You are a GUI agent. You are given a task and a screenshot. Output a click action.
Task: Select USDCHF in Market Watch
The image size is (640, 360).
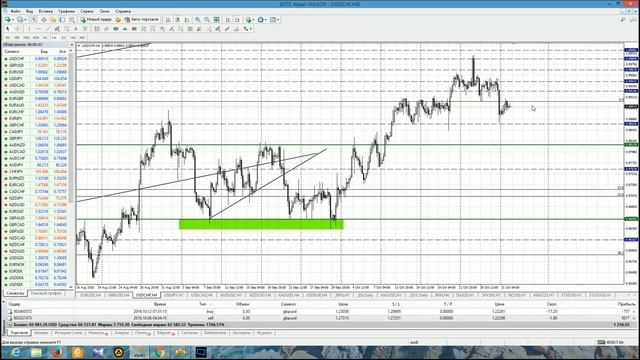[35, 58]
